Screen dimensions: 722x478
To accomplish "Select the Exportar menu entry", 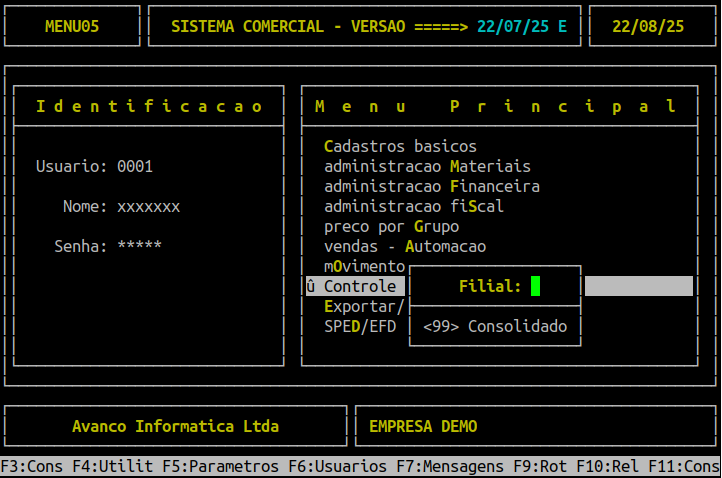I will 364,307.
